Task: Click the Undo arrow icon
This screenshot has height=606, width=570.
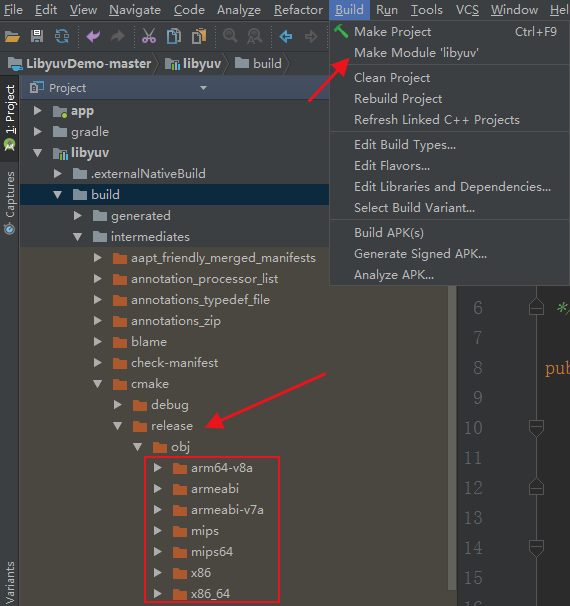Action: coord(93,37)
